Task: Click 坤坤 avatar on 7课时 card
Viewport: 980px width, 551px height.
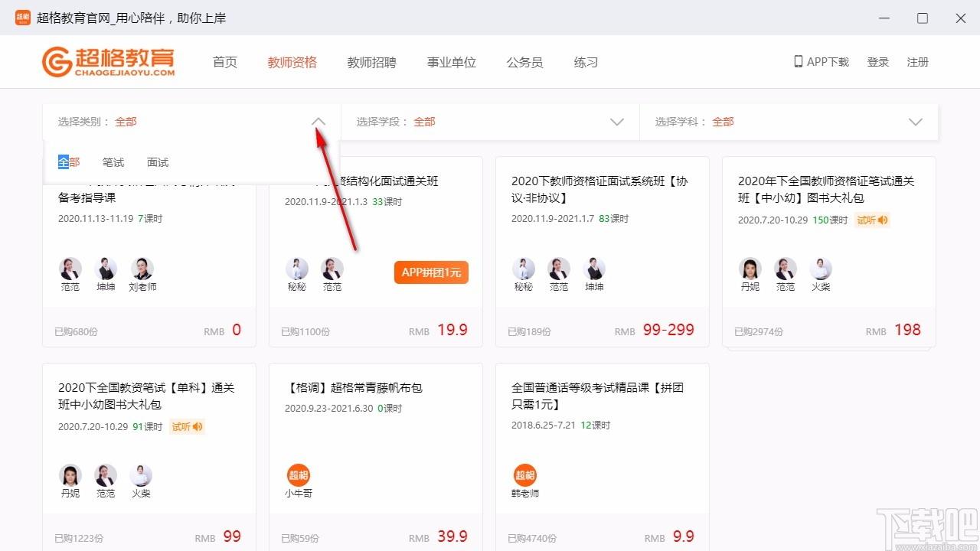Action: coord(106,269)
